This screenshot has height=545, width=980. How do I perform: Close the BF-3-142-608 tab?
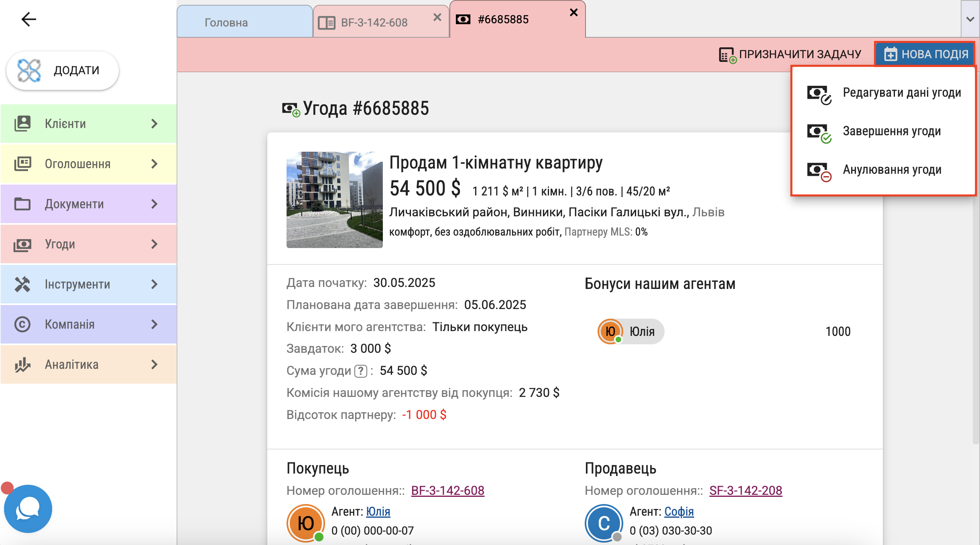(x=437, y=17)
